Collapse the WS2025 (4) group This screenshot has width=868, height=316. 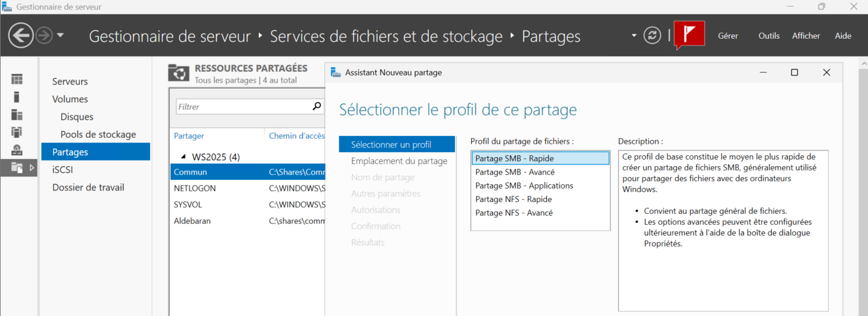pyautogui.click(x=183, y=157)
